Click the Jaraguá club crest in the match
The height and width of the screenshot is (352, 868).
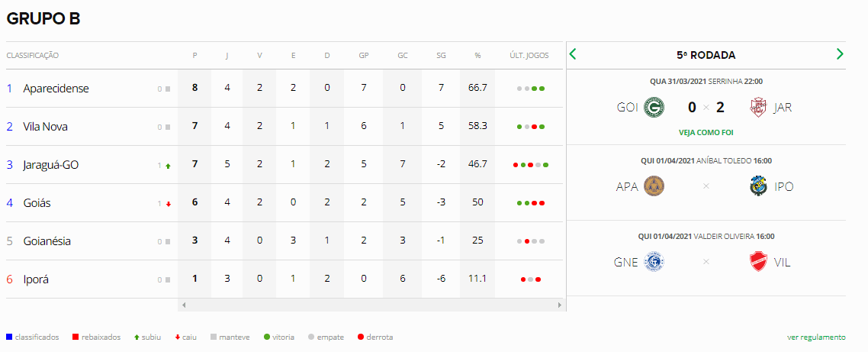pyautogui.click(x=758, y=107)
